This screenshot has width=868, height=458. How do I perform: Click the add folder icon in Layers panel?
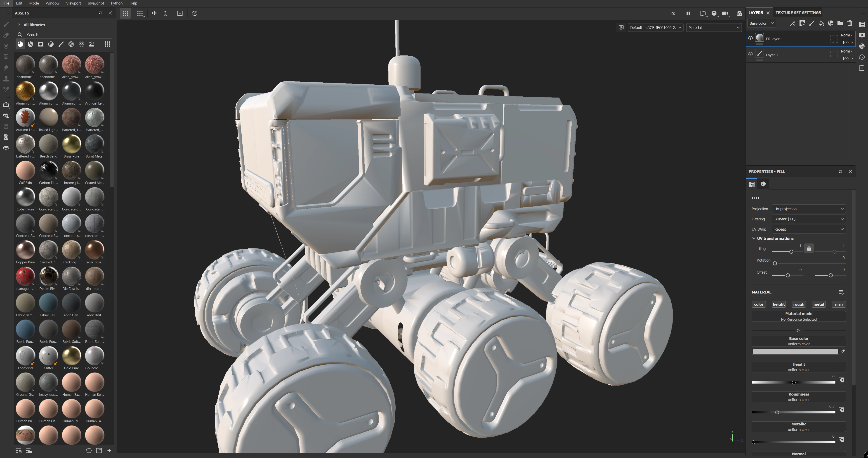[x=840, y=23]
